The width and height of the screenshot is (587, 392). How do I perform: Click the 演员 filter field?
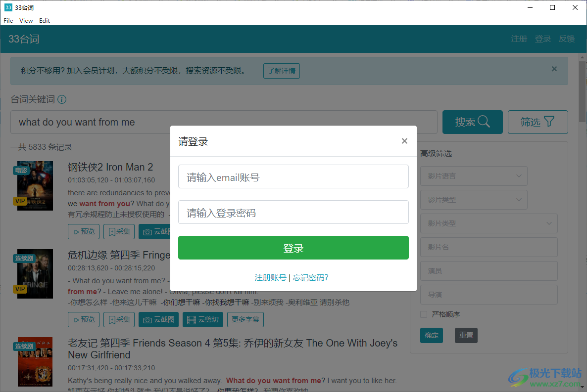tap(489, 271)
